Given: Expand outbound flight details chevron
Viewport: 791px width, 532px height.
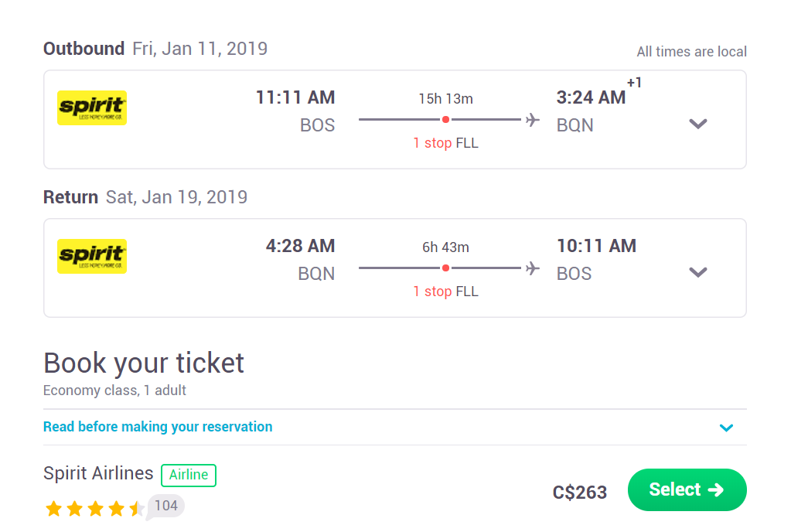Looking at the screenshot, I should pos(698,124).
